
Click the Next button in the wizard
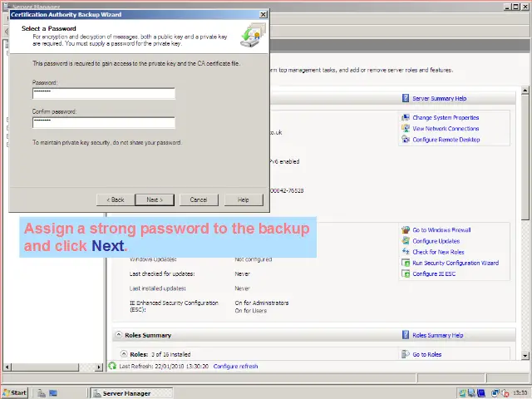pyautogui.click(x=154, y=199)
